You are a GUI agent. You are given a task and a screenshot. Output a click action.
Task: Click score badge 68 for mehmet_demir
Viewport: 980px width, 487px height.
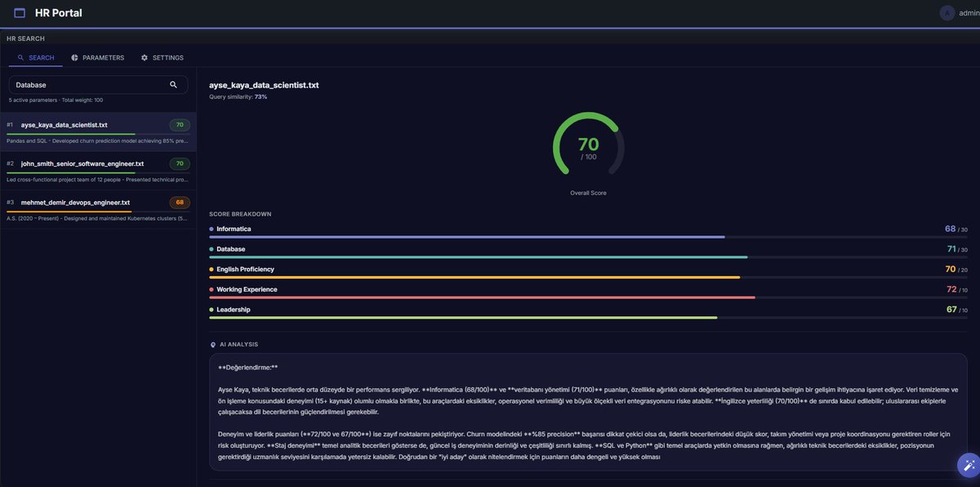[x=180, y=203]
